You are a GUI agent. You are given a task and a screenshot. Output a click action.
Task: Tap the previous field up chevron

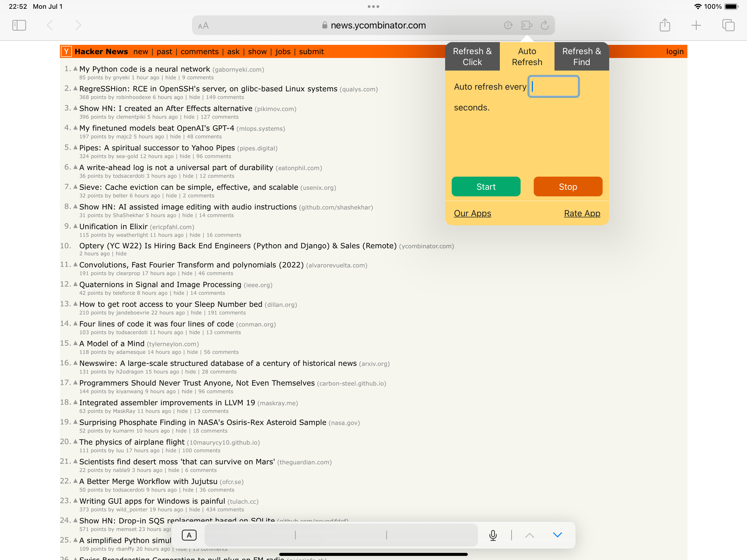[530, 535]
